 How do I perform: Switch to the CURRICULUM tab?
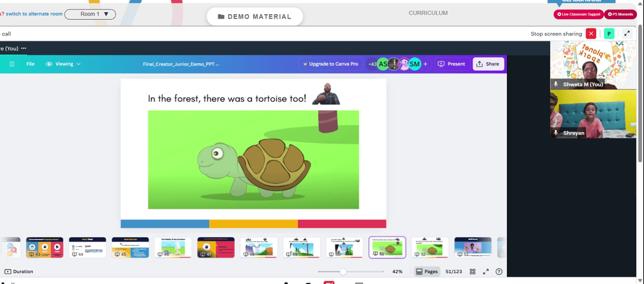tap(428, 13)
